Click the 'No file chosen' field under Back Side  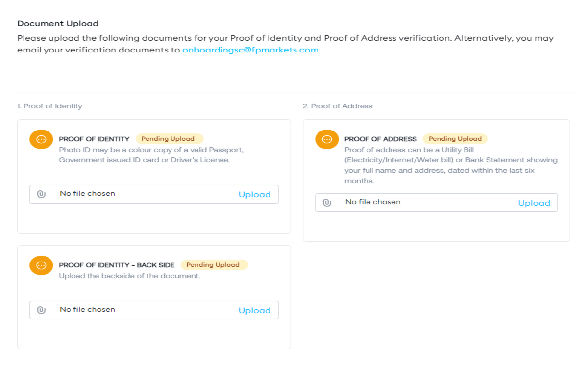point(87,310)
